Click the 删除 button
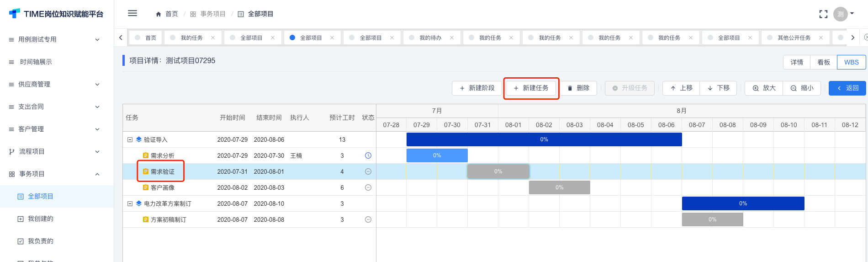868x262 pixels. pyautogui.click(x=578, y=88)
